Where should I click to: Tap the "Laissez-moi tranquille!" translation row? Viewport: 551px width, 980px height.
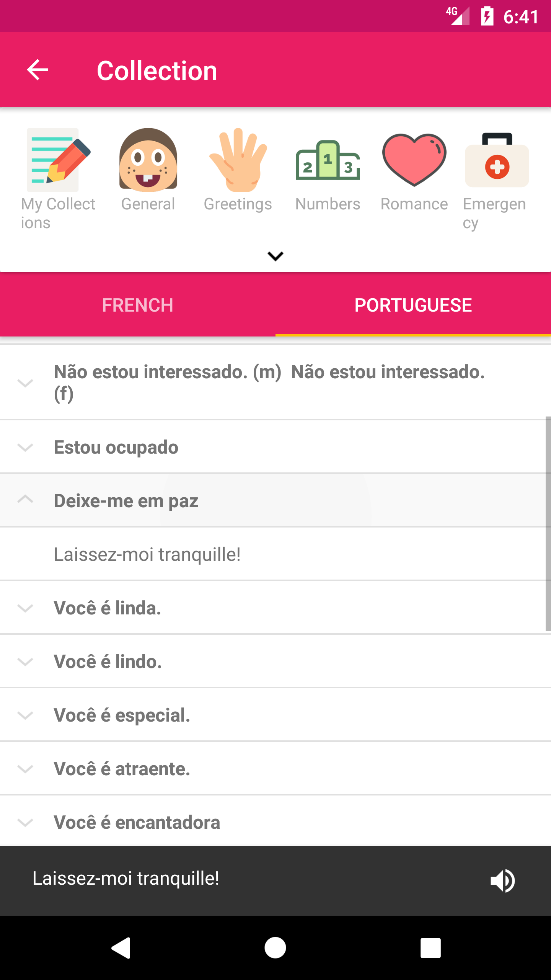tap(147, 554)
